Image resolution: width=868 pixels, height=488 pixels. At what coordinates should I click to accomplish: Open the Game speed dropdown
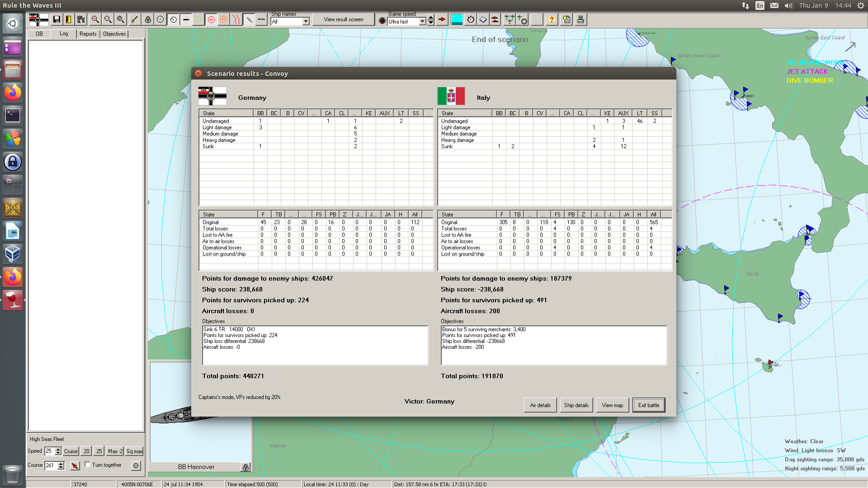point(422,21)
